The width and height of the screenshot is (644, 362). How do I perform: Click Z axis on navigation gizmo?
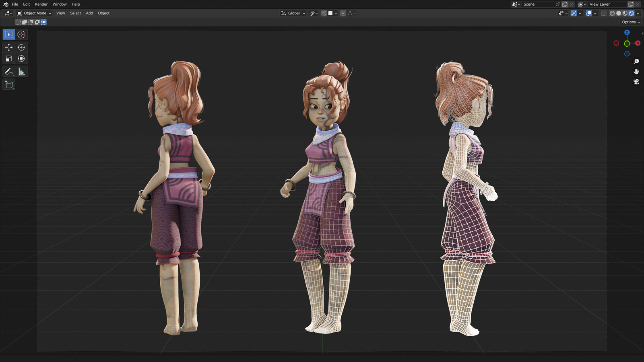pos(627,33)
